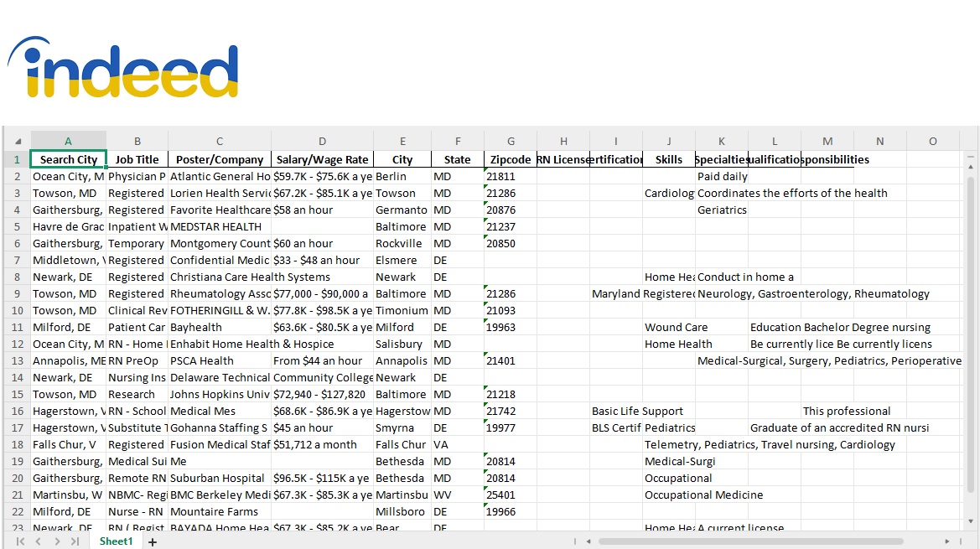This screenshot has height=549, width=980.
Task: Click the 'Nursing Ins' job title cell
Action: tap(137, 378)
